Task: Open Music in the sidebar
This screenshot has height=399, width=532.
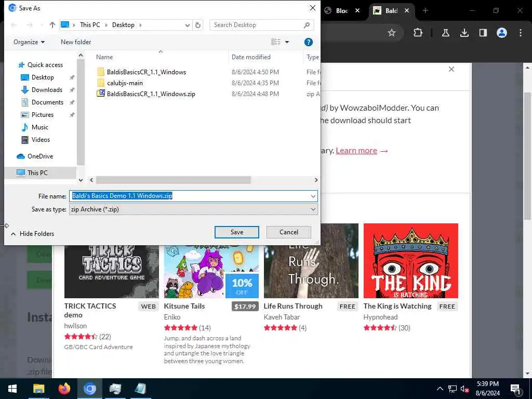Action: pos(39,127)
